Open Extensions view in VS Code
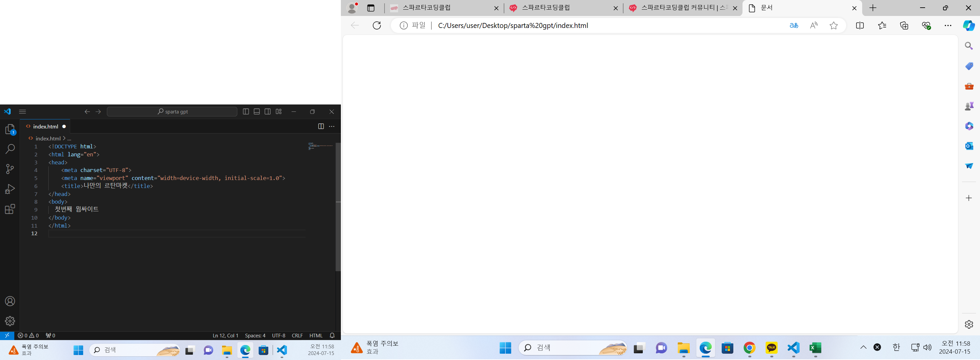Image resolution: width=980 pixels, height=360 pixels. (x=10, y=209)
